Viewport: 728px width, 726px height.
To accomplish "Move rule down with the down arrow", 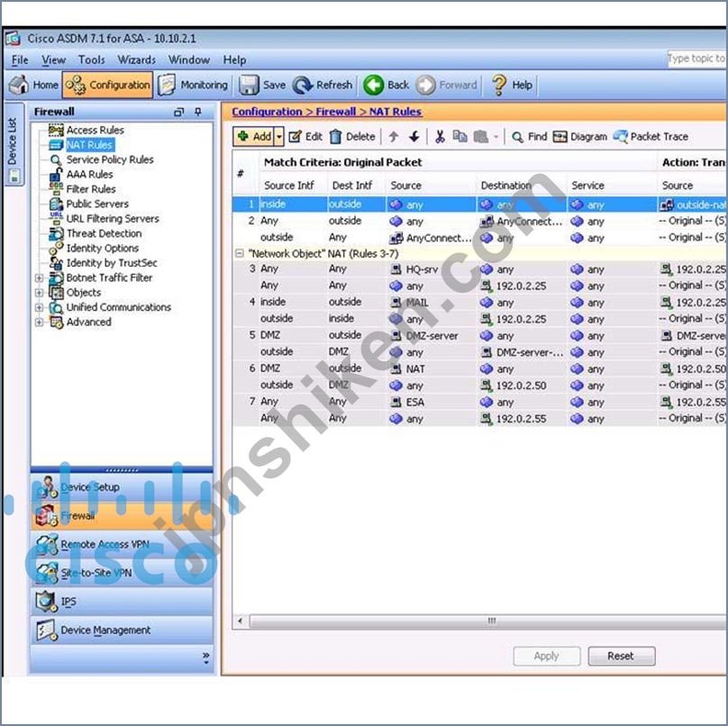I will 414,137.
